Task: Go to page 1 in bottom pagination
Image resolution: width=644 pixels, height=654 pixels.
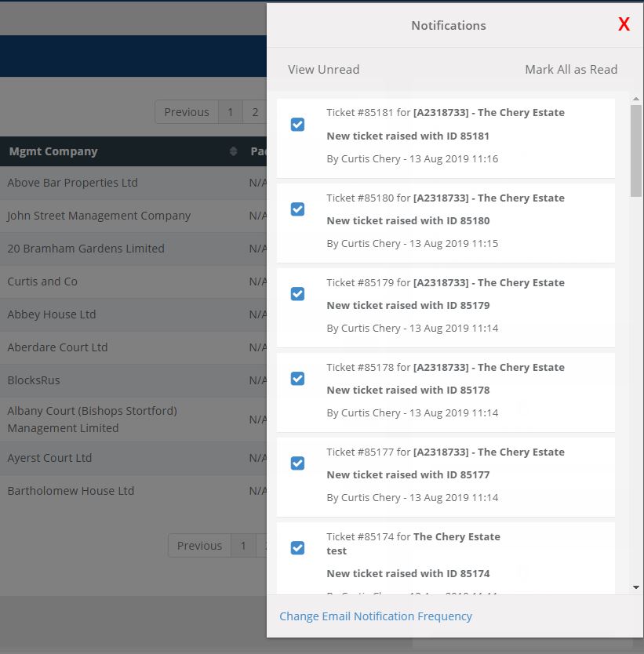Action: point(243,546)
